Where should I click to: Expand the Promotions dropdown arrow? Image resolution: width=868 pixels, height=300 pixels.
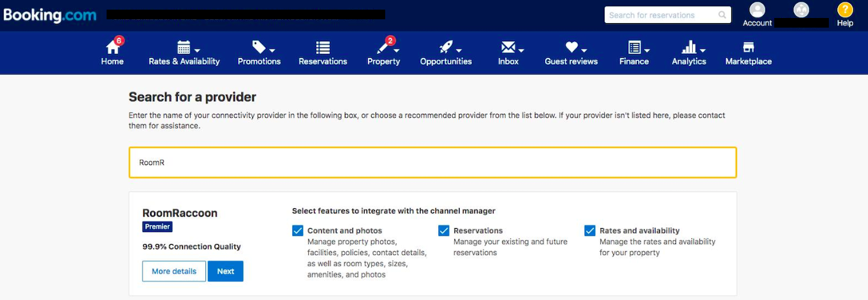(x=272, y=50)
